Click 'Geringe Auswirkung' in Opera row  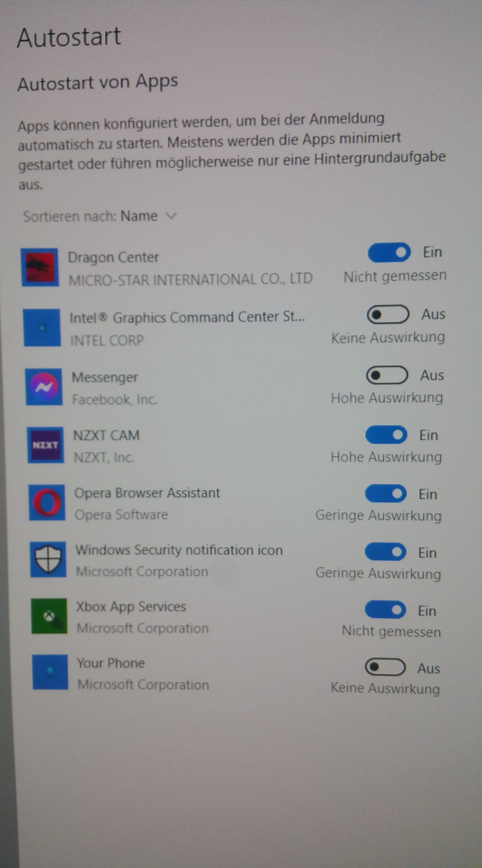click(x=378, y=515)
